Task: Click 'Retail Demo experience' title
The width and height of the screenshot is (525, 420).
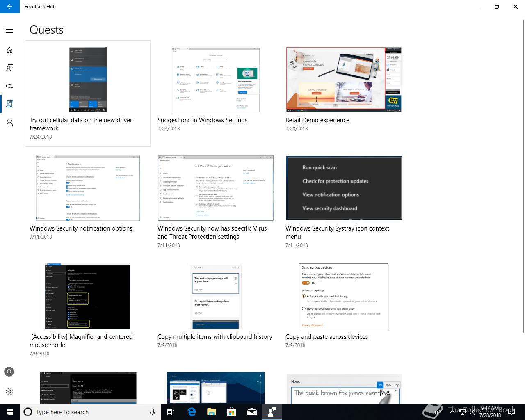Action: coord(317,120)
